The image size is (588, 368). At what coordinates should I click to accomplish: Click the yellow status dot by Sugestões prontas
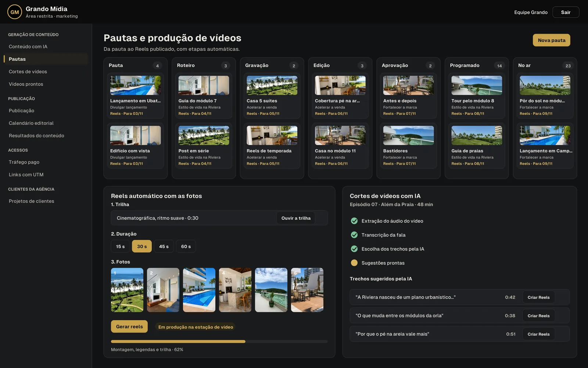354,263
